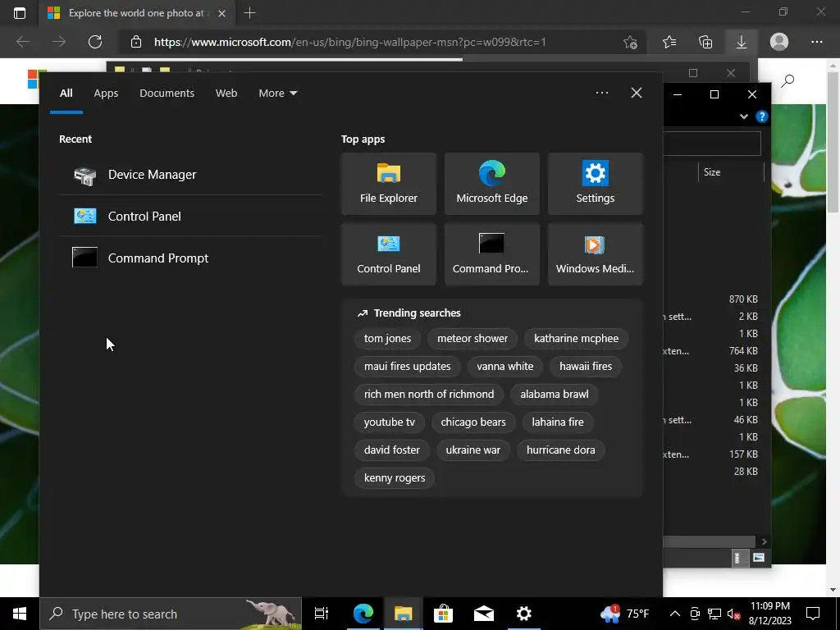Open Settings tile in Top apps
The height and width of the screenshot is (630, 840).
click(x=596, y=184)
